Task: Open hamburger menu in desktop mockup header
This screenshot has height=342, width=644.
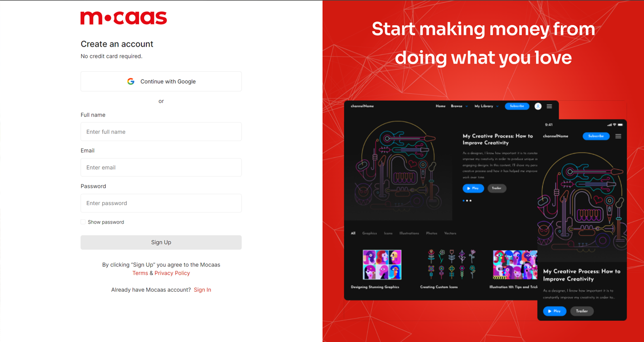Action: click(x=550, y=106)
